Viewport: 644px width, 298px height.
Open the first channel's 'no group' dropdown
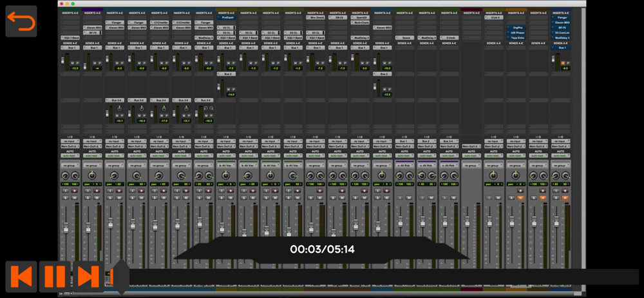tap(70, 166)
